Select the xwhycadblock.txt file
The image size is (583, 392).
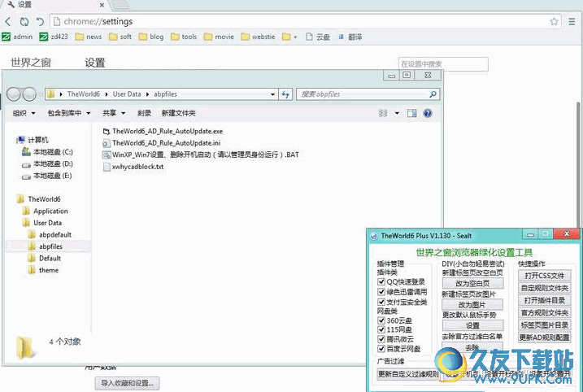point(133,167)
